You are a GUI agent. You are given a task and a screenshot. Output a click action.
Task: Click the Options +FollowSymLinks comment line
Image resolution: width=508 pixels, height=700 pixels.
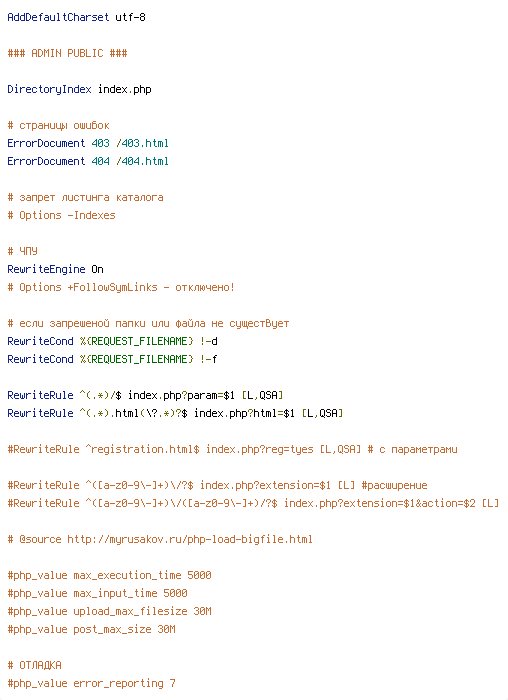tap(121, 287)
